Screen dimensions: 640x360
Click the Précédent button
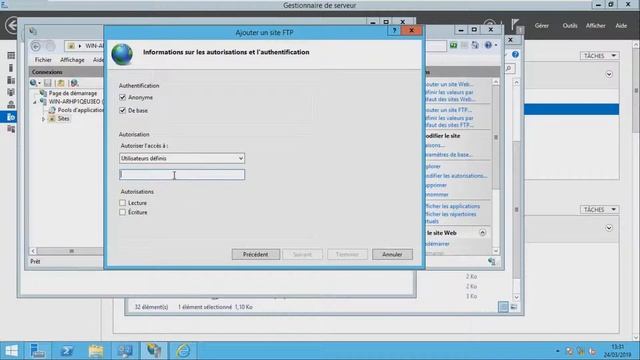pyautogui.click(x=256, y=254)
